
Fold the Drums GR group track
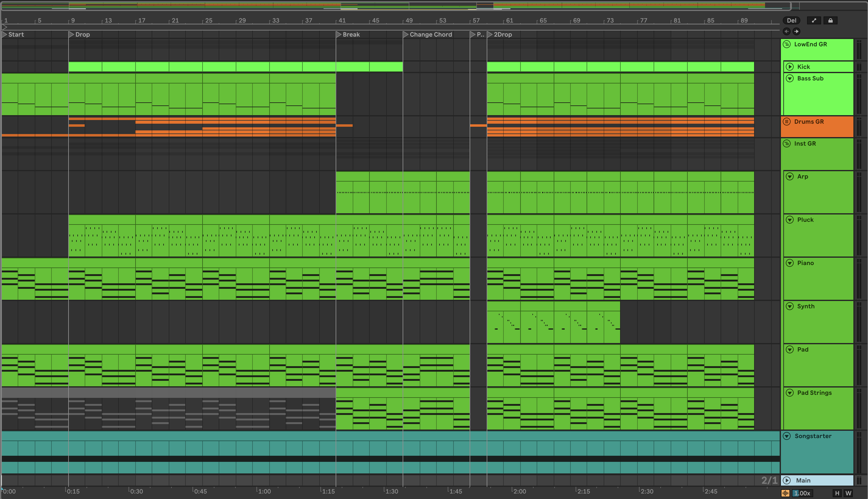click(x=787, y=122)
